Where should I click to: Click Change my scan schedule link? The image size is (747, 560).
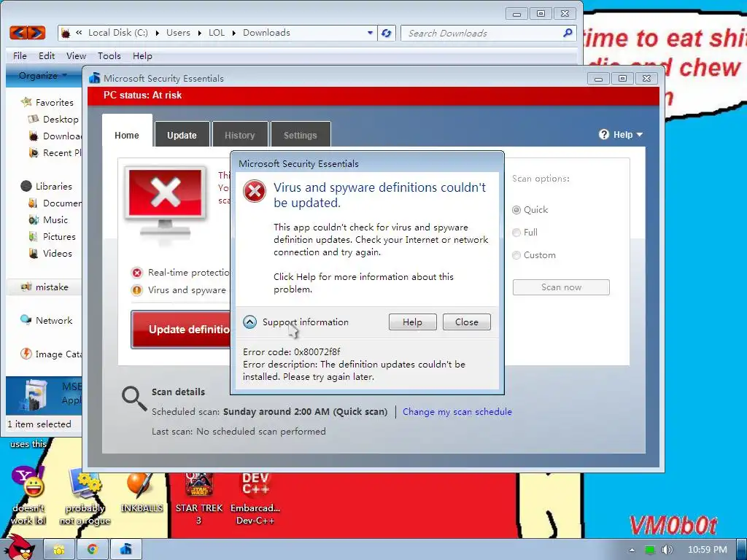pyautogui.click(x=457, y=412)
